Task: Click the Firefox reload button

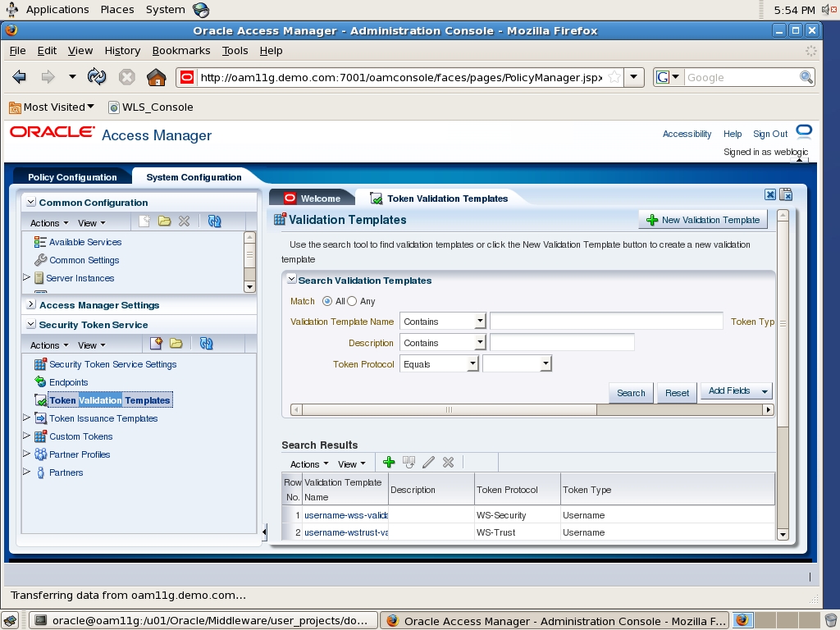Action: 97,77
